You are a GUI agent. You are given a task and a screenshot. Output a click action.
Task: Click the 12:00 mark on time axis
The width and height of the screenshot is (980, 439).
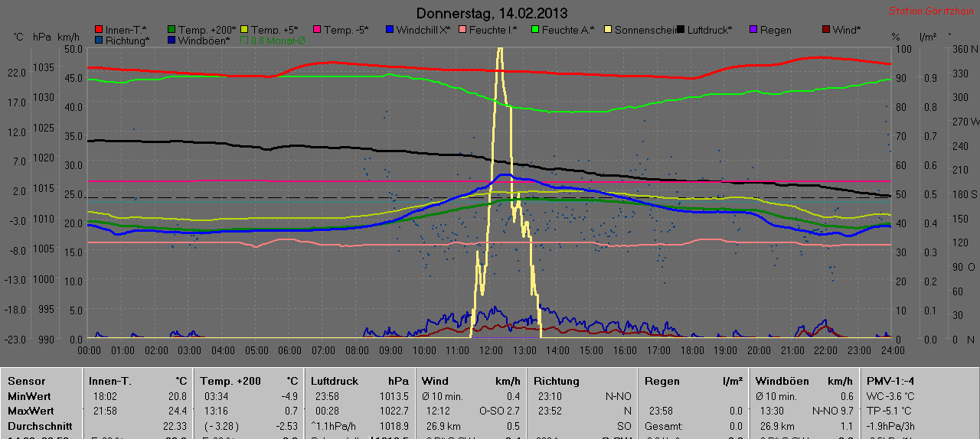pyautogui.click(x=491, y=350)
